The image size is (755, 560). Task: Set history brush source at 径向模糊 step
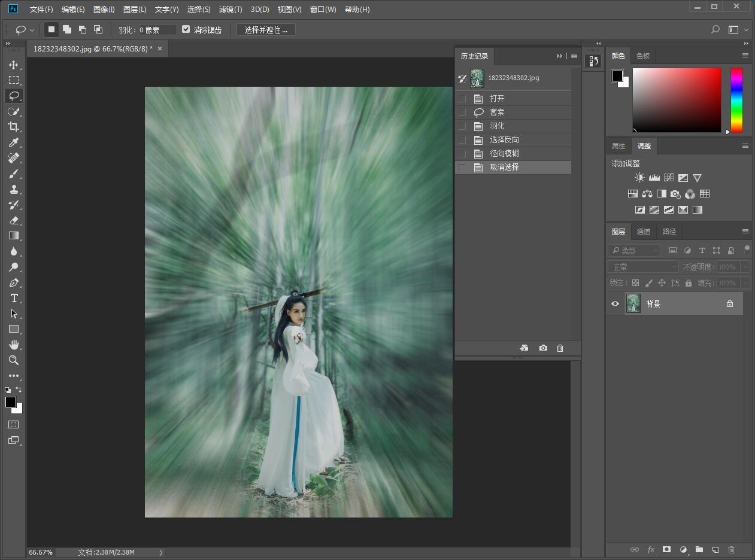click(x=462, y=153)
